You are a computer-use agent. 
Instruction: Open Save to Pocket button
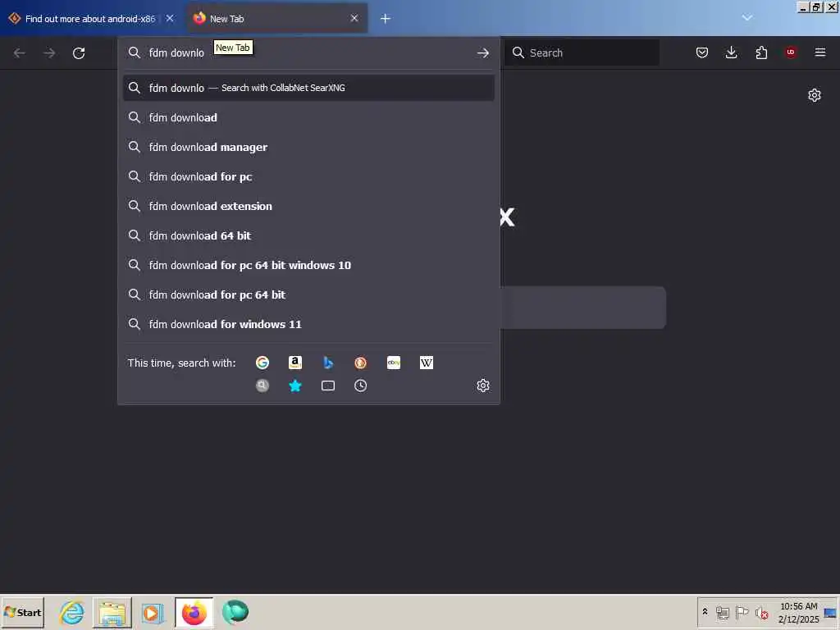pos(702,52)
